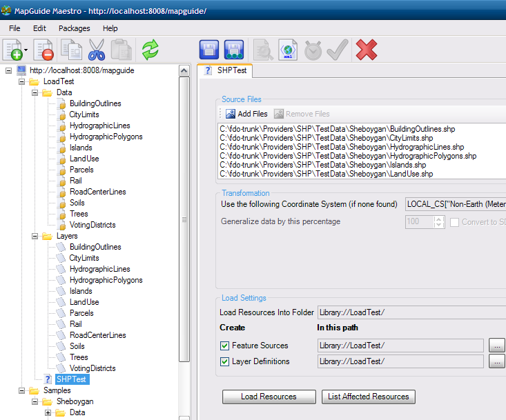Click the Save As floppy disk icon
Screen dimensions: 506x420
pos(233,50)
